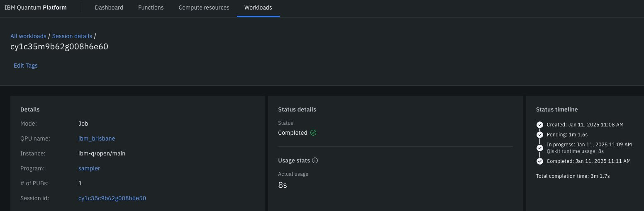Click the Edit Tags button

pyautogui.click(x=26, y=65)
